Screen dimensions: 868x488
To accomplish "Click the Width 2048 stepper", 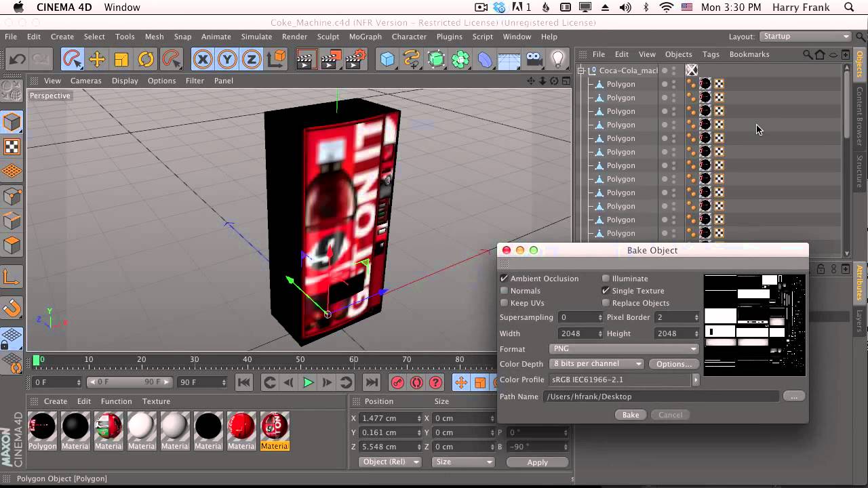I will point(599,333).
